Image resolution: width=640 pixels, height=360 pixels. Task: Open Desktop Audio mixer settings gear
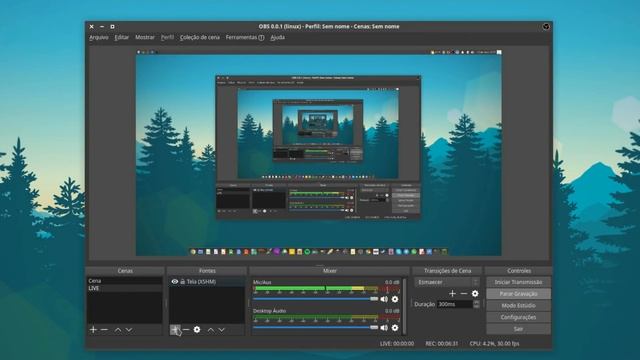point(395,328)
